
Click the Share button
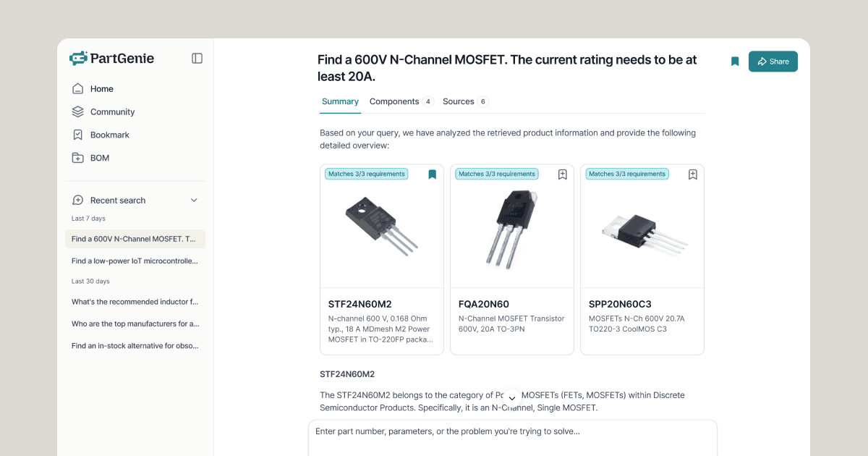(773, 62)
